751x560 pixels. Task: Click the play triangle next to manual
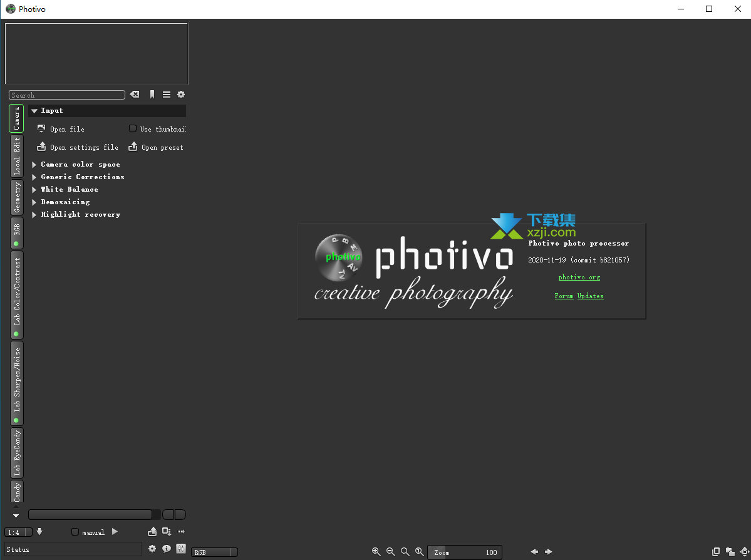115,531
